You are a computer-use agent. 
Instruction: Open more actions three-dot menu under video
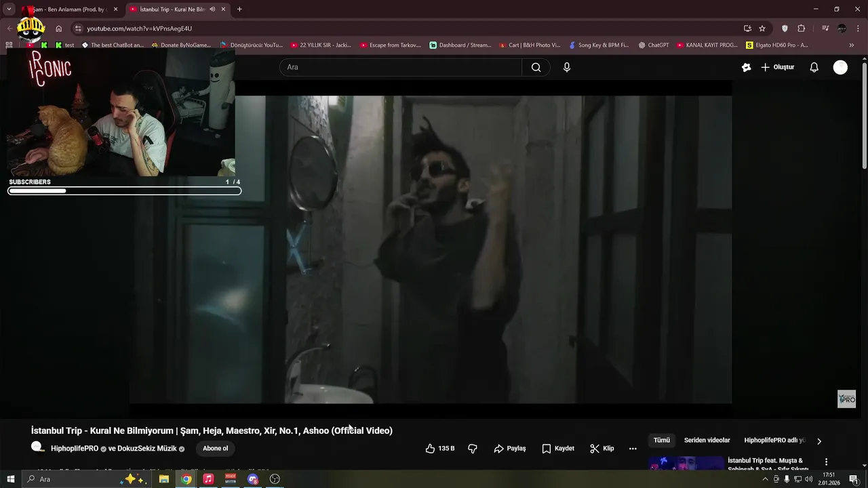pyautogui.click(x=633, y=449)
